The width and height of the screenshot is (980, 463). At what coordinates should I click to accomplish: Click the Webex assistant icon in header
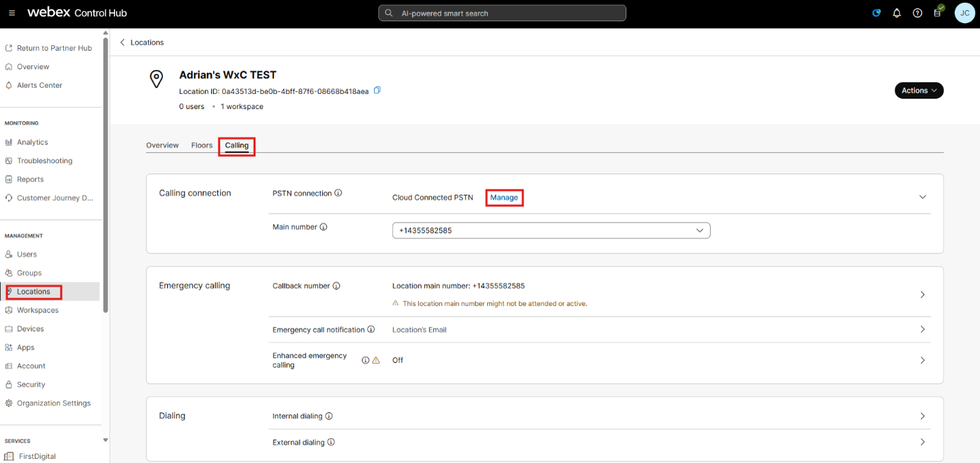point(877,13)
